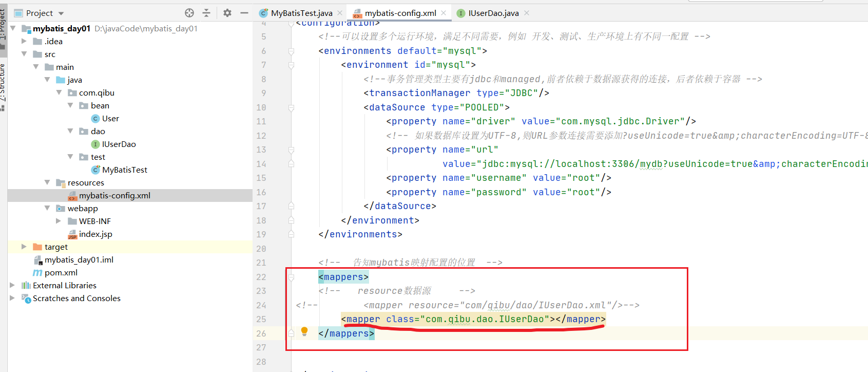Select the target folder row
This screenshot has width=868, height=372.
click(x=130, y=247)
